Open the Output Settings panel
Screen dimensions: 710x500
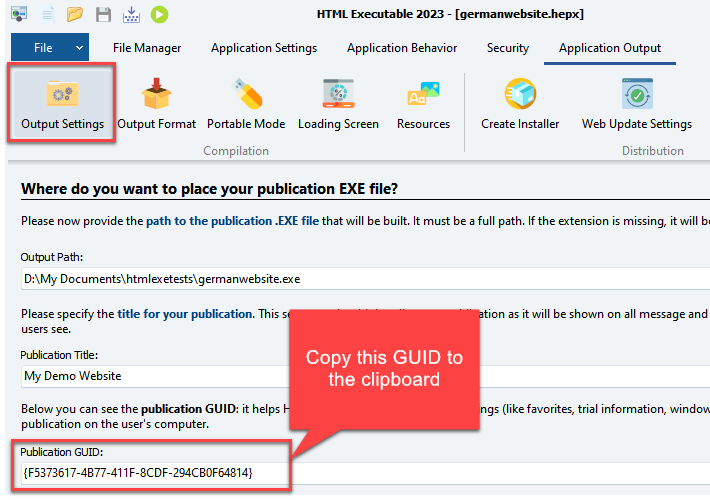[62, 103]
